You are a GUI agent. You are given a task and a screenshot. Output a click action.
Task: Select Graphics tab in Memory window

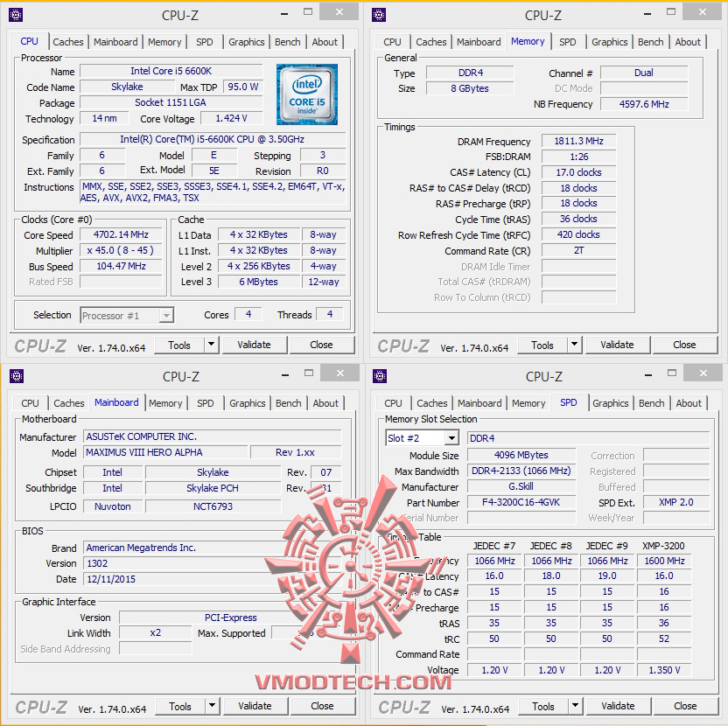point(609,42)
